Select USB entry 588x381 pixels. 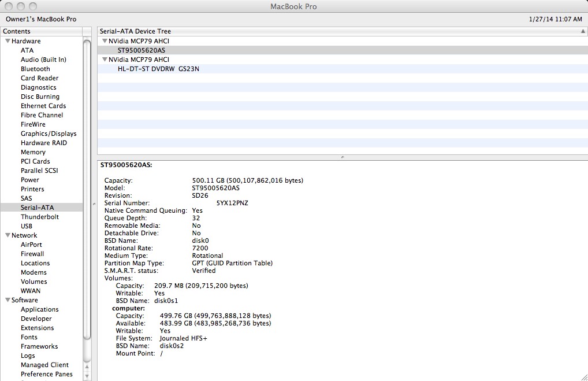(26, 226)
